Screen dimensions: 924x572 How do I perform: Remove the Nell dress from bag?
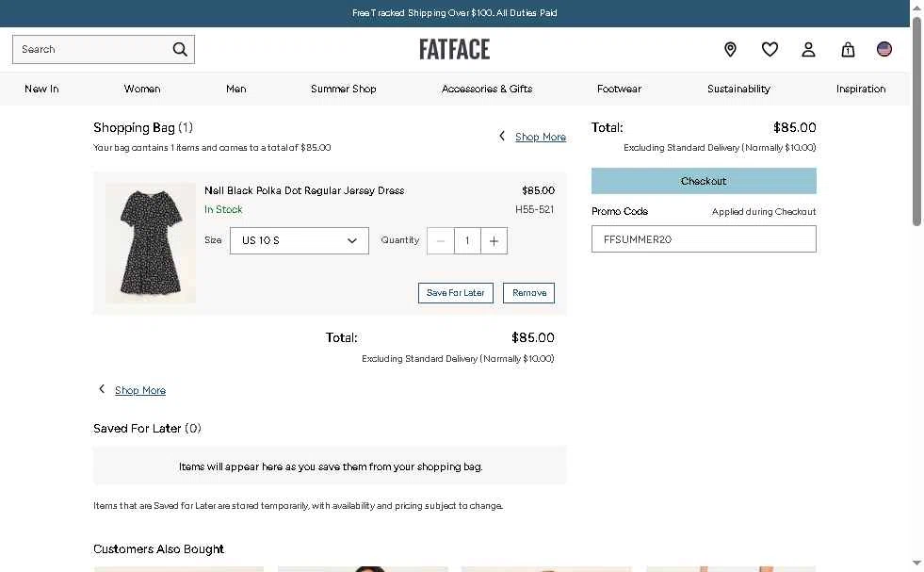[x=528, y=293]
